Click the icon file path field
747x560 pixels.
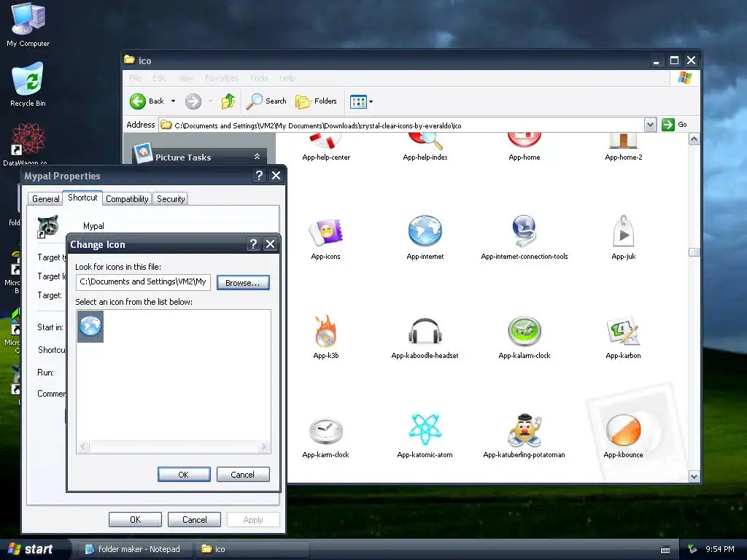pos(143,282)
